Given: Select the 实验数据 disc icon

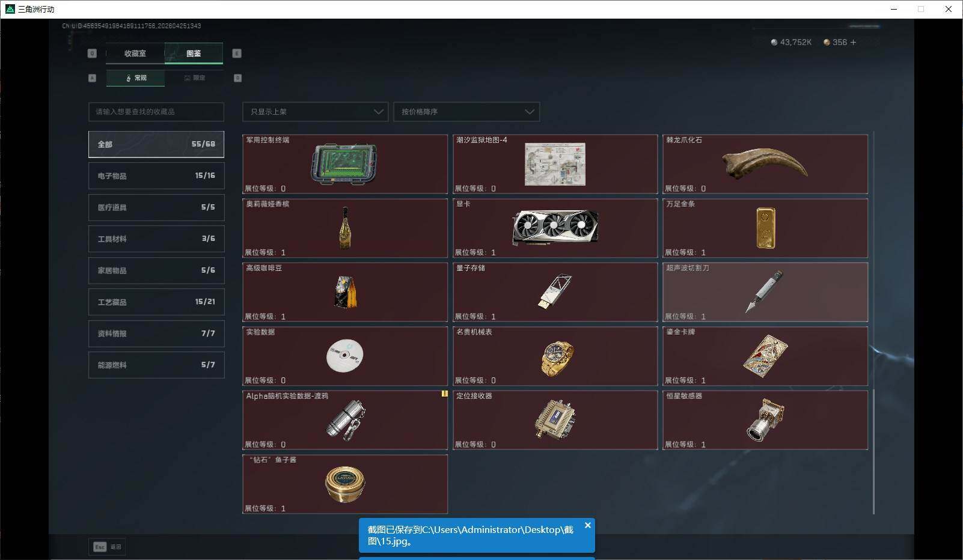Looking at the screenshot, I should 344,356.
